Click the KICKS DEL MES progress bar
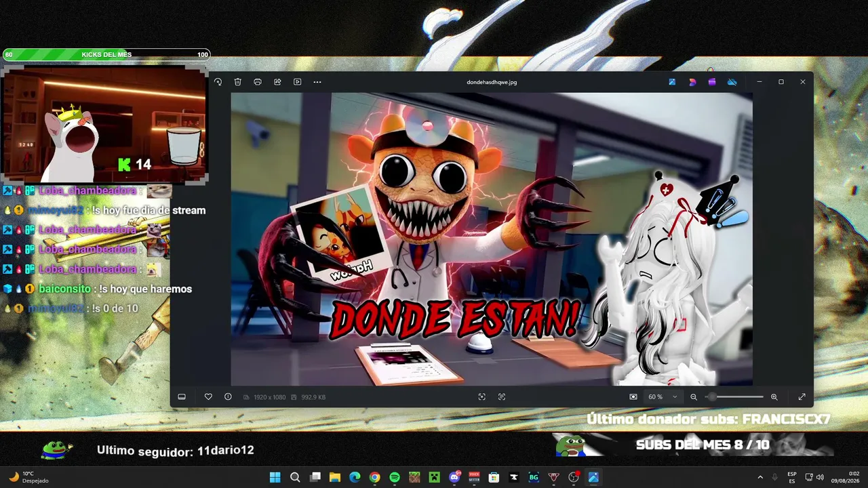868x488 pixels. (x=106, y=54)
